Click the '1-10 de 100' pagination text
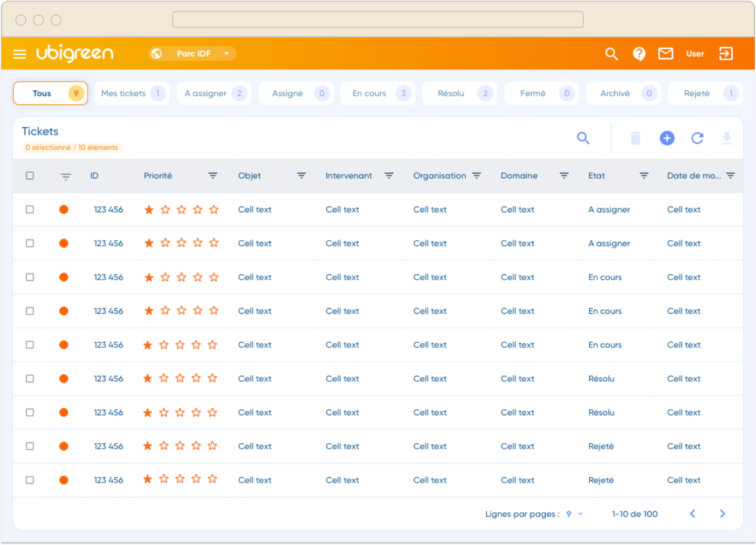This screenshot has width=756, height=545. click(635, 514)
